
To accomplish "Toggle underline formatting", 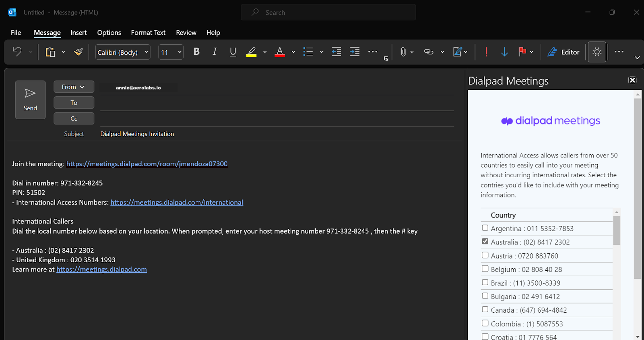I will point(233,52).
